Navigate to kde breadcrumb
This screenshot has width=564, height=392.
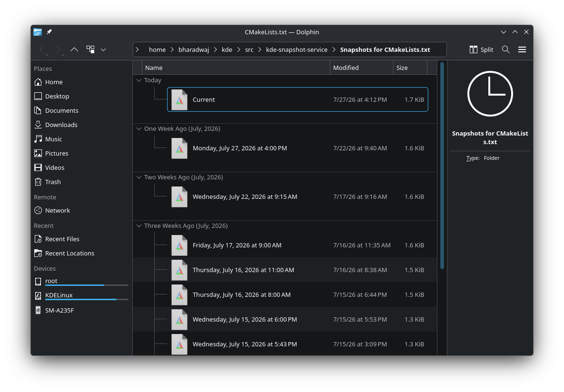pyautogui.click(x=227, y=49)
